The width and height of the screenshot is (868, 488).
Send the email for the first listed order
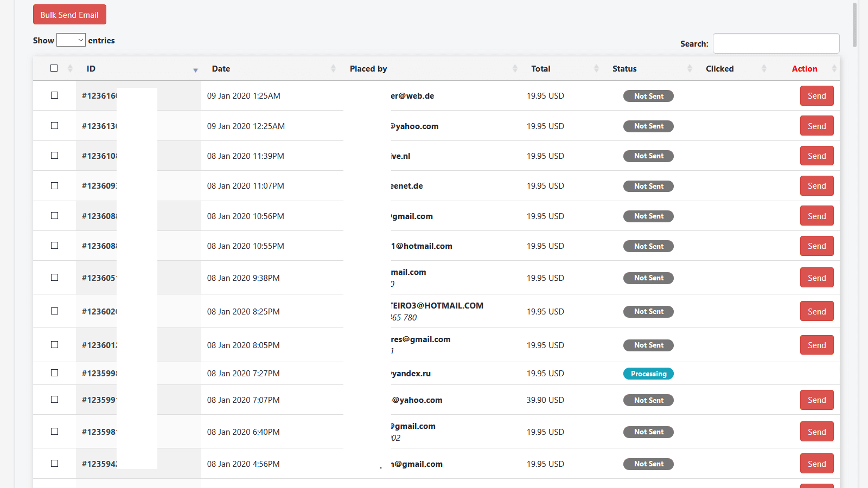click(816, 95)
